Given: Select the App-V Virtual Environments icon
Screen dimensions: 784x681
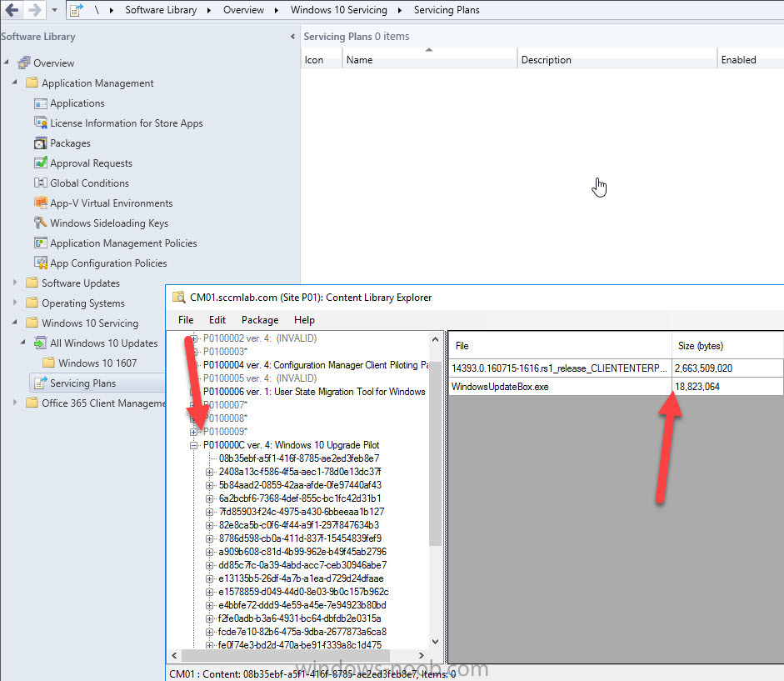Looking at the screenshot, I should point(41,203).
